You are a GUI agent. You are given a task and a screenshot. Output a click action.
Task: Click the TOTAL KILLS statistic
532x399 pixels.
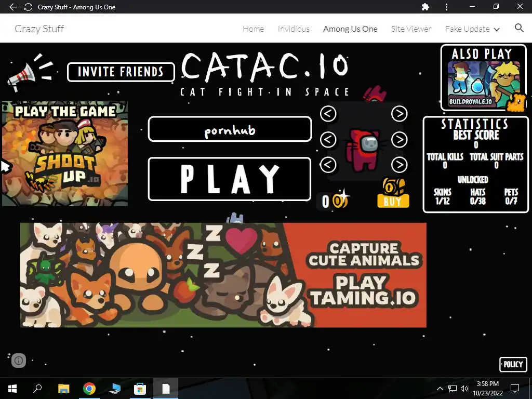point(445,161)
